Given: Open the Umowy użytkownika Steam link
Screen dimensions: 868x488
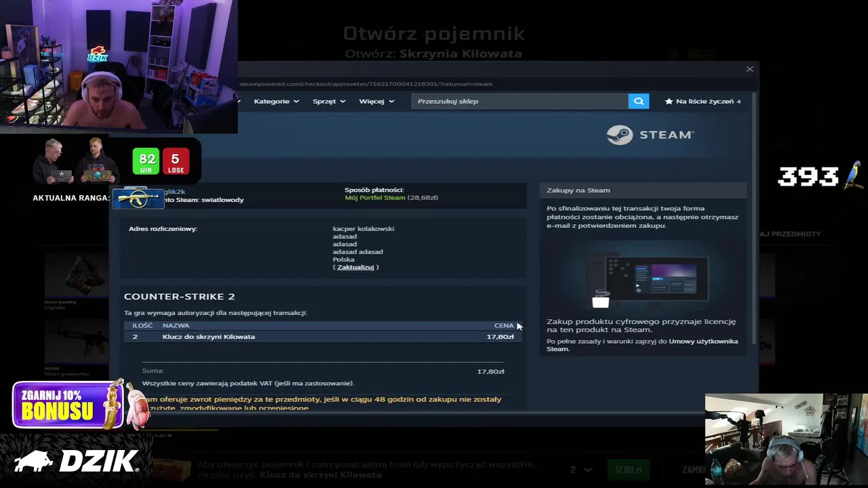Looking at the screenshot, I should 642,345.
